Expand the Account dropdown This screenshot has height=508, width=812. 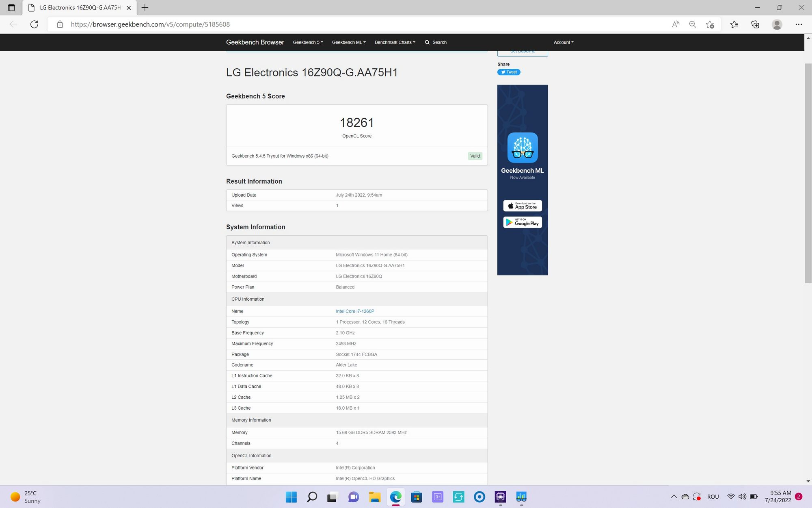coord(564,42)
